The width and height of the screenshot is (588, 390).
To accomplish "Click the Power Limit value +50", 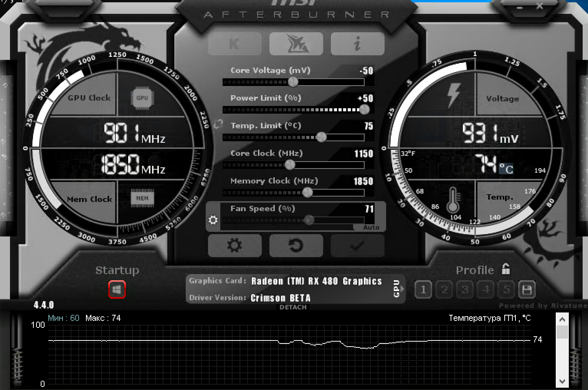I will (x=365, y=98).
